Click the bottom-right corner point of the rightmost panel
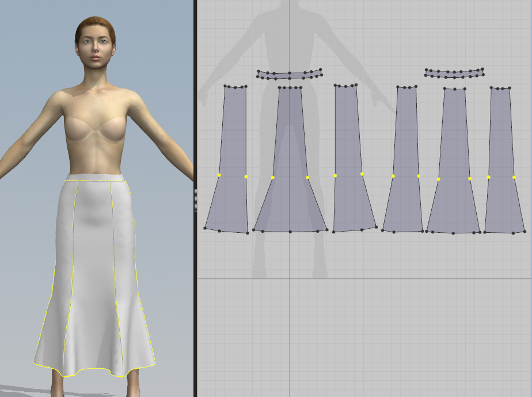This screenshot has height=397, width=532. (x=525, y=231)
